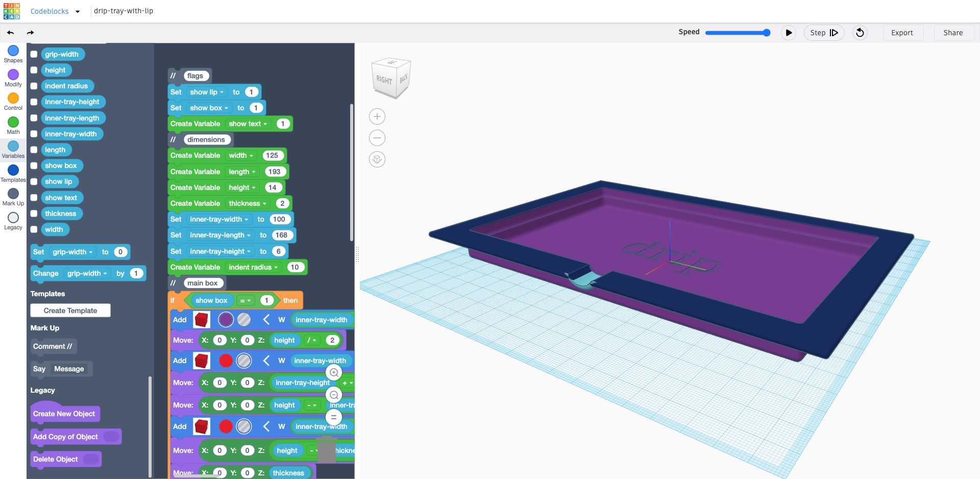The width and height of the screenshot is (980, 479).
Task: Edit the project name drip-tray-with-lip
Action: [x=124, y=11]
